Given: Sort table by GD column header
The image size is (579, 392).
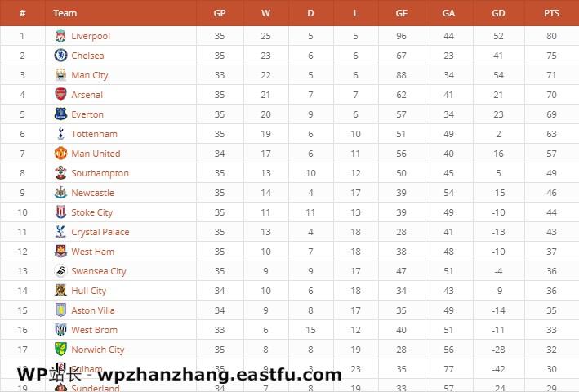Looking at the screenshot, I should (498, 13).
